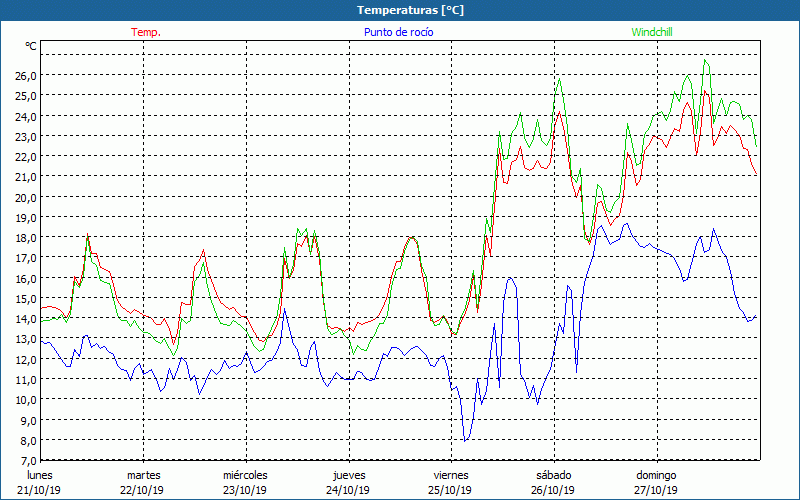Click the 25,0 y-axis value
The image size is (800, 500).
click(26, 96)
